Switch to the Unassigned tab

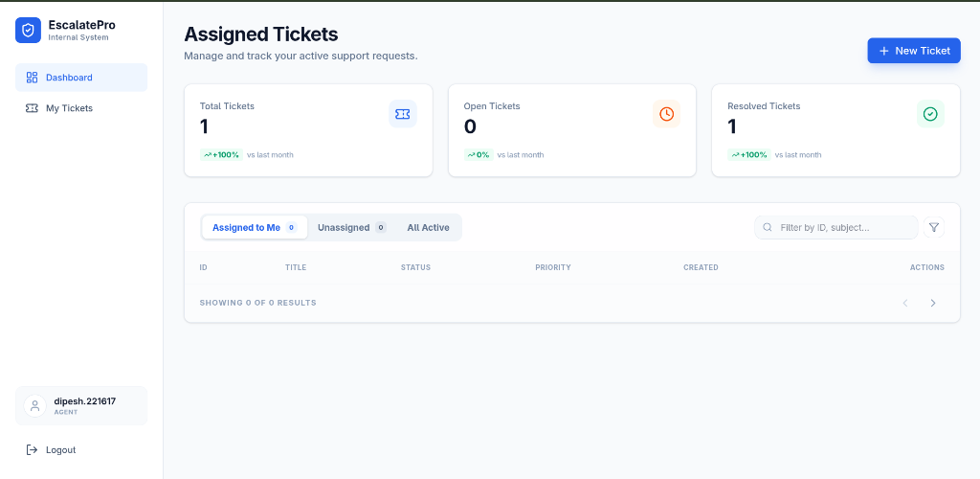point(351,227)
